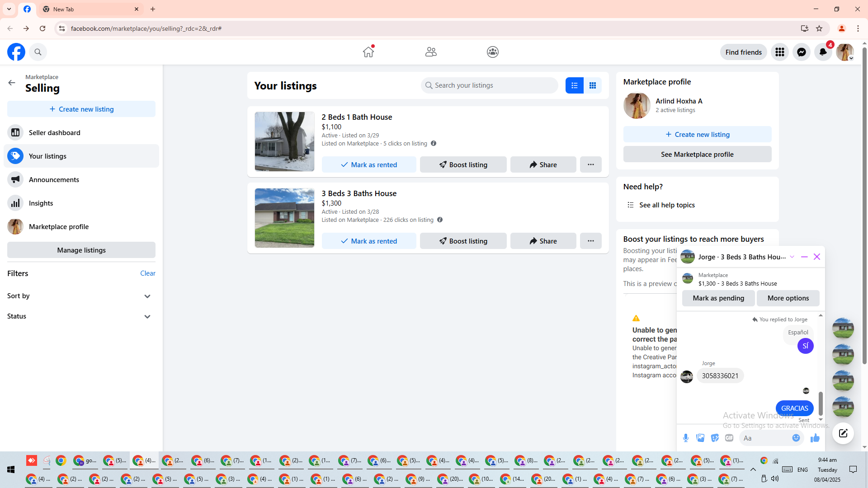
Task: Open the GIF picker in chat
Action: pos(729,438)
